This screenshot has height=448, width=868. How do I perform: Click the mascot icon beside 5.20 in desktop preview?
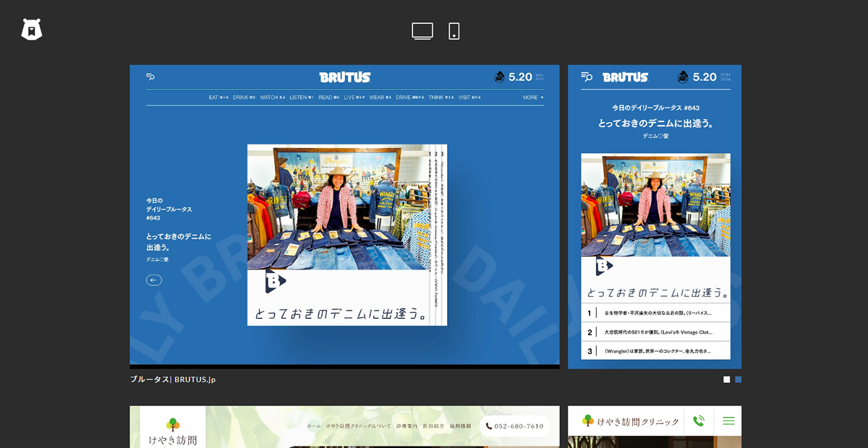click(499, 77)
